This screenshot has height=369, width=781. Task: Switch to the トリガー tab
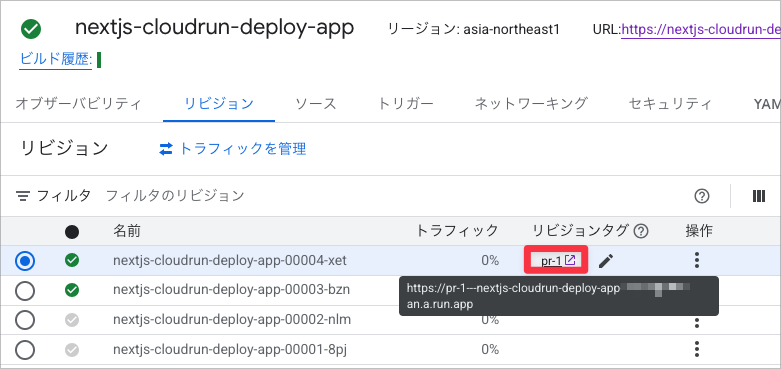(x=405, y=104)
